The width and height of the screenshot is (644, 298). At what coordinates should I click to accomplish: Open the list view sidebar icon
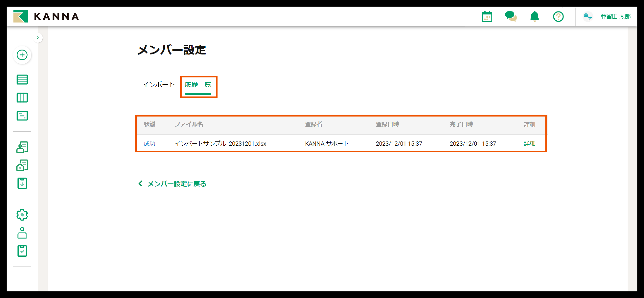(22, 80)
